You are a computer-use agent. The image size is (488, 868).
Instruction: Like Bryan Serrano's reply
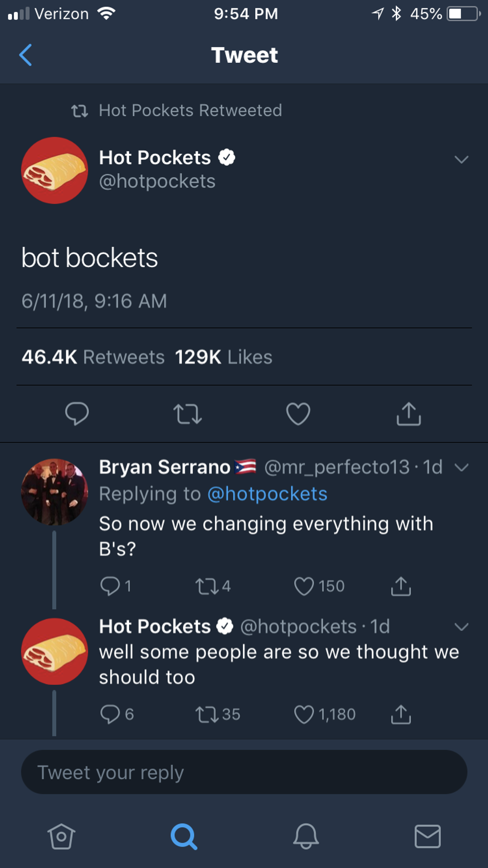[x=304, y=586]
